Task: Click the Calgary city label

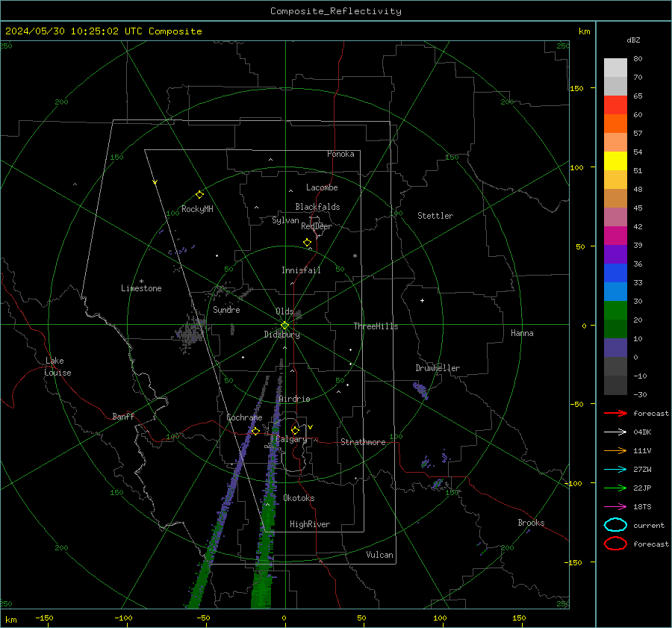Action: tap(291, 439)
